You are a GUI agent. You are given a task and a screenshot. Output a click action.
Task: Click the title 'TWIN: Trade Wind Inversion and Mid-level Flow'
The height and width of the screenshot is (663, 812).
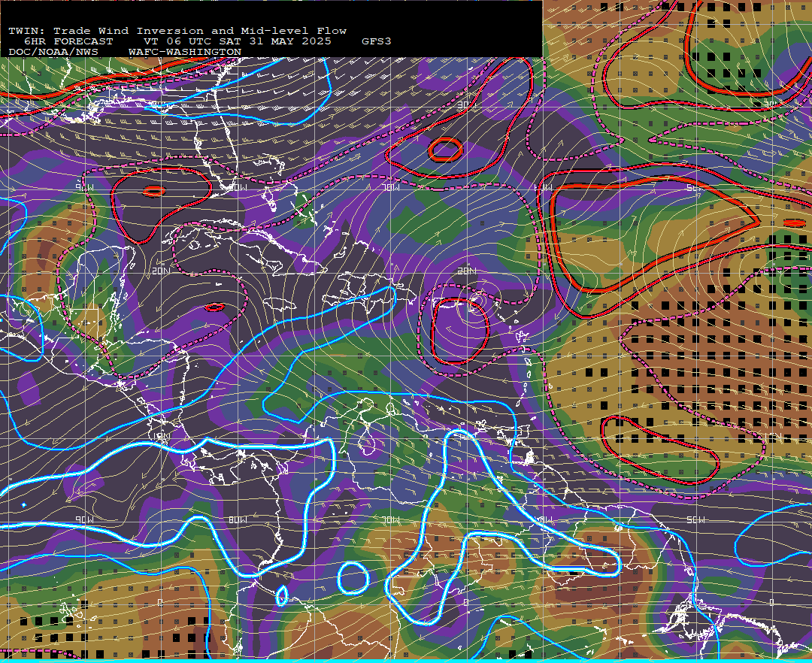[x=177, y=31]
